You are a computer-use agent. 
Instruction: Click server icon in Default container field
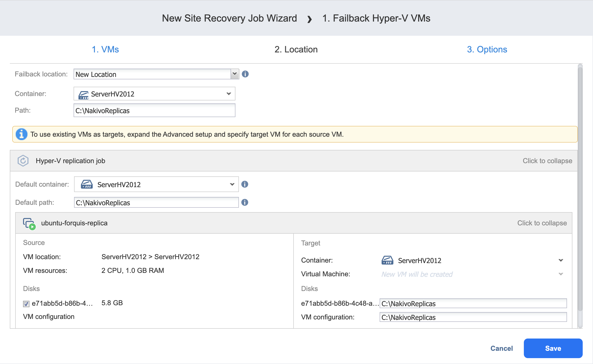point(87,184)
